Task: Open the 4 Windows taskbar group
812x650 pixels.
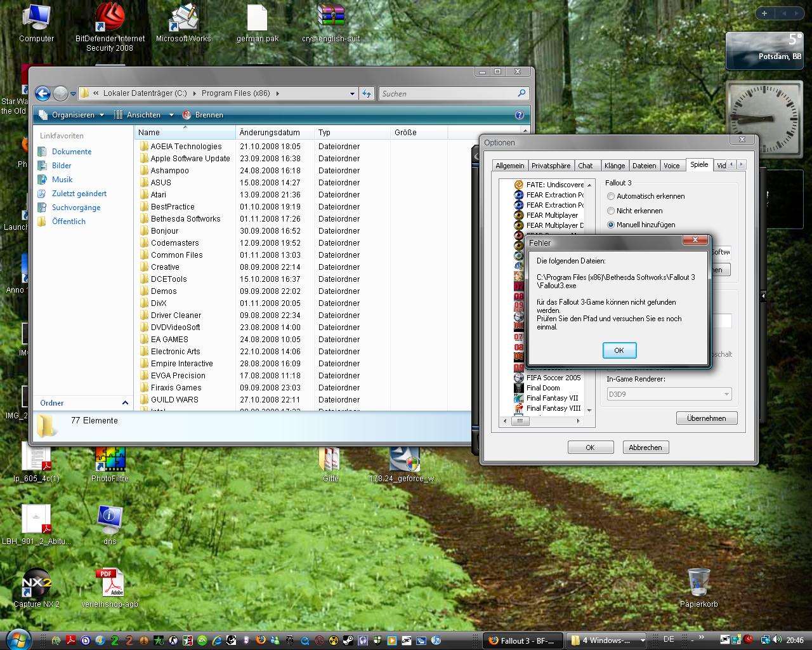Action: point(606,640)
